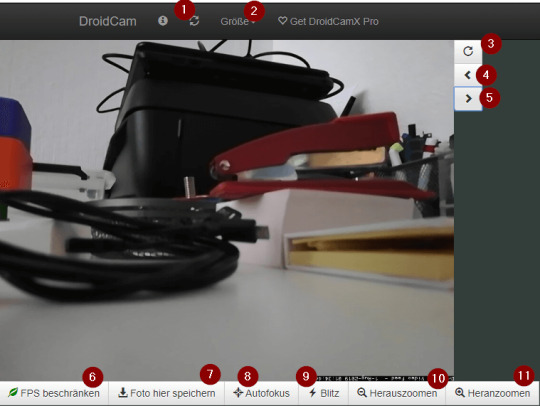Click the heart icon beside Get DroidCamX Pro
Screen dimensions: 540x406
pos(282,21)
